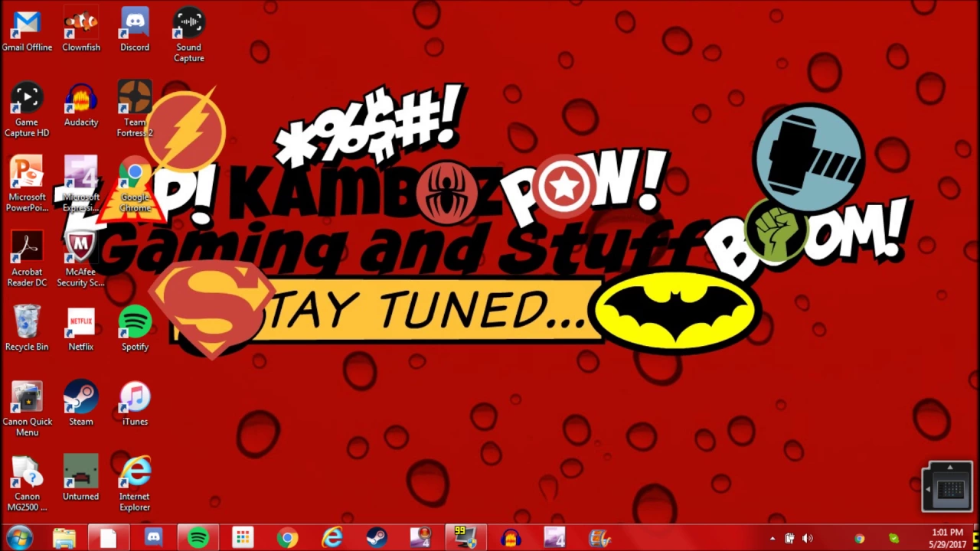Launch Chrome from the taskbar
The height and width of the screenshot is (551, 980).
[287, 538]
